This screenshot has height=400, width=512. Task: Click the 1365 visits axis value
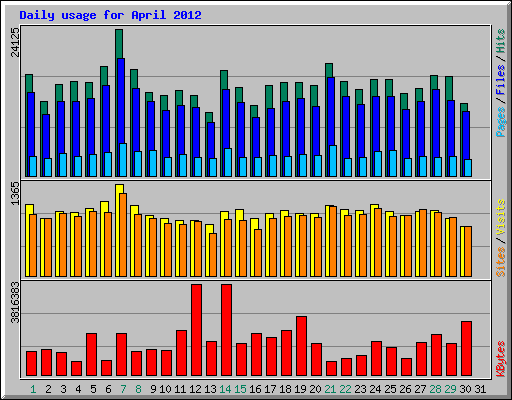(15, 193)
